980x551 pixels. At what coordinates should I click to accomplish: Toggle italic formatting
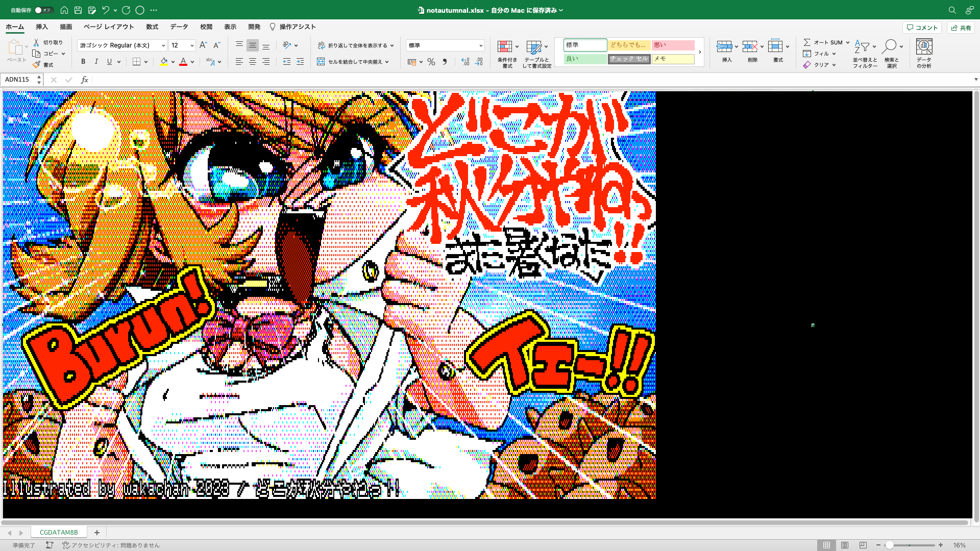[x=96, y=62]
